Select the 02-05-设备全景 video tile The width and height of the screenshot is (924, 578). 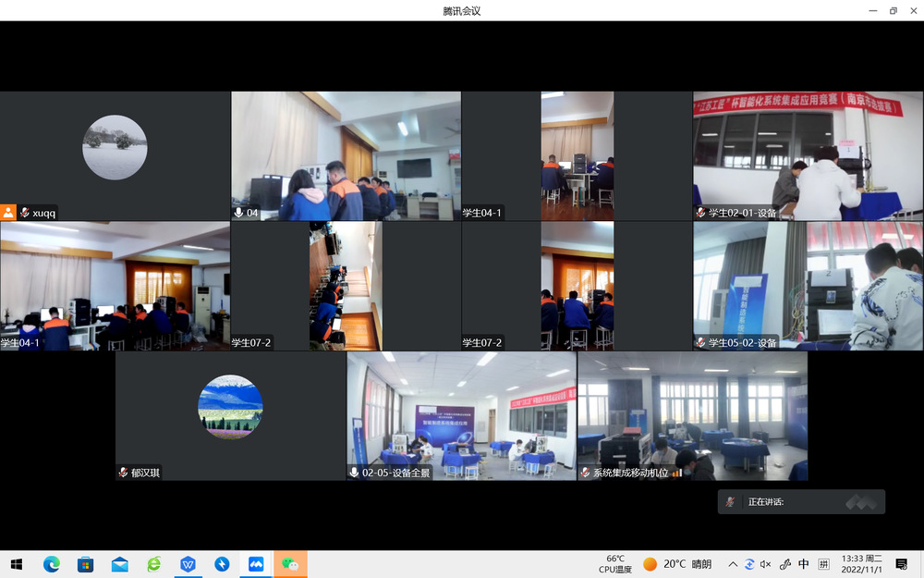461,415
